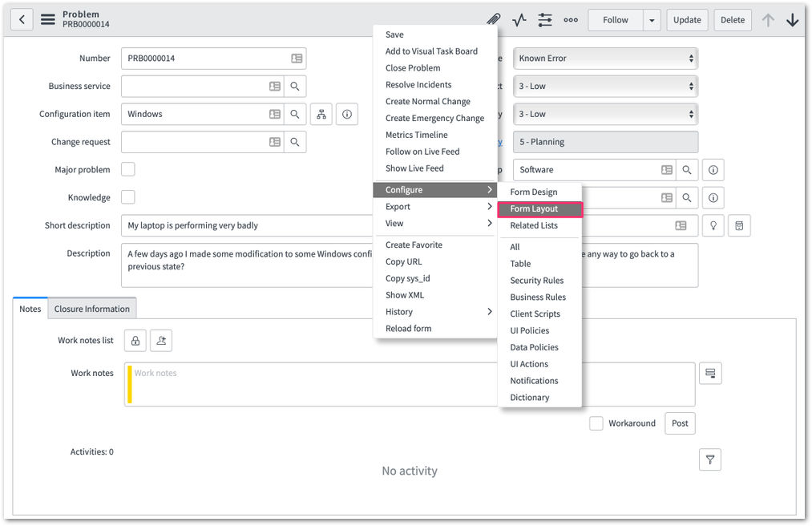Switch to the Closure Information tab

coord(92,309)
